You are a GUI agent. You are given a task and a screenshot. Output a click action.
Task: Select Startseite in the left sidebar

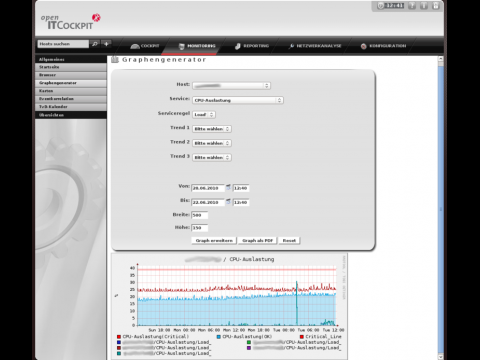click(x=71, y=67)
